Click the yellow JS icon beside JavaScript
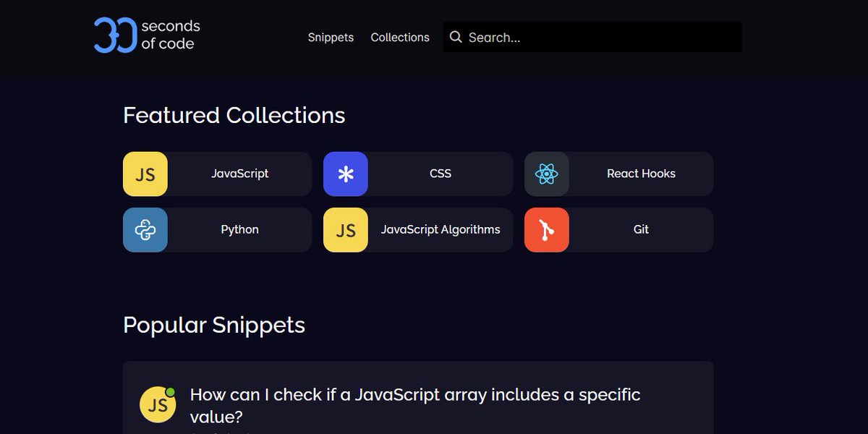This screenshot has width=868, height=434. (145, 174)
